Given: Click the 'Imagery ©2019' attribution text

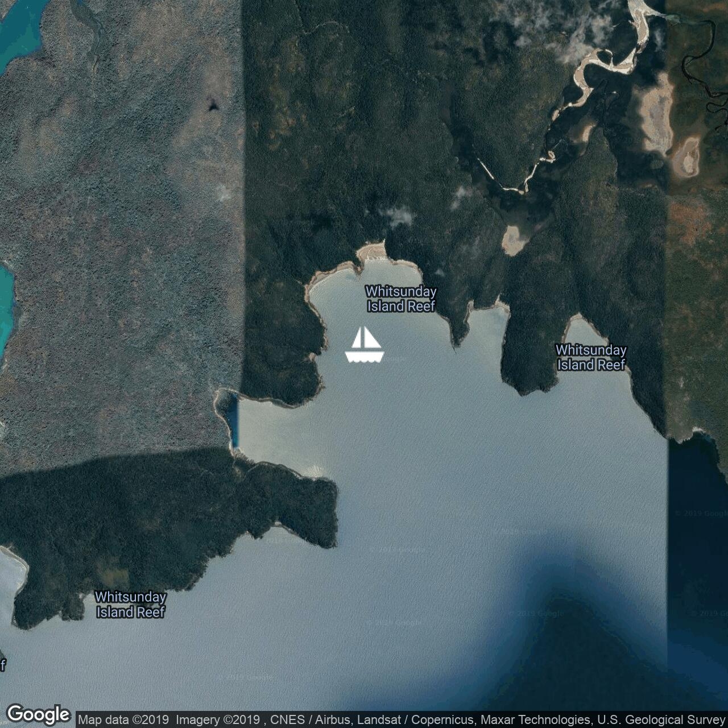Looking at the screenshot, I should click(x=218, y=720).
